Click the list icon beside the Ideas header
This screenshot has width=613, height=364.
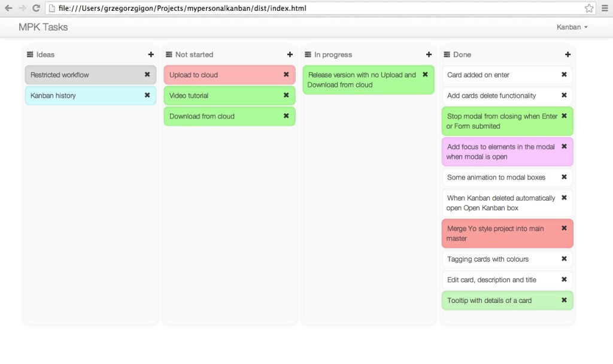coord(29,54)
